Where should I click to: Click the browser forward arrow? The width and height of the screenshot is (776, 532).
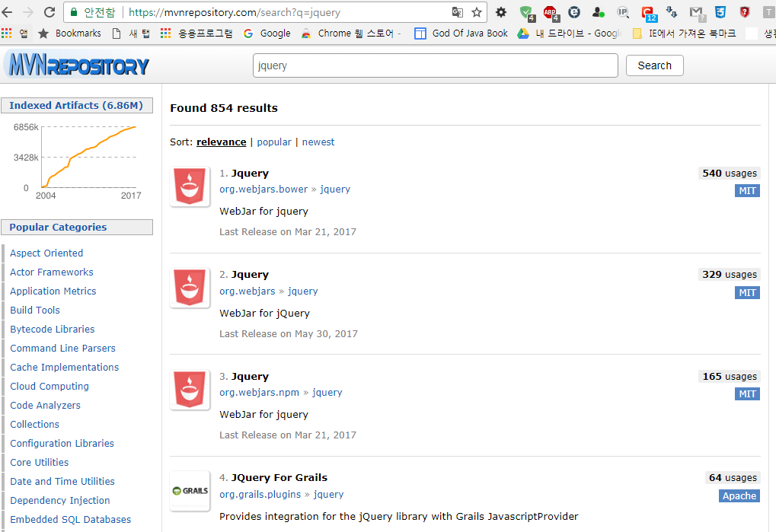click(28, 12)
